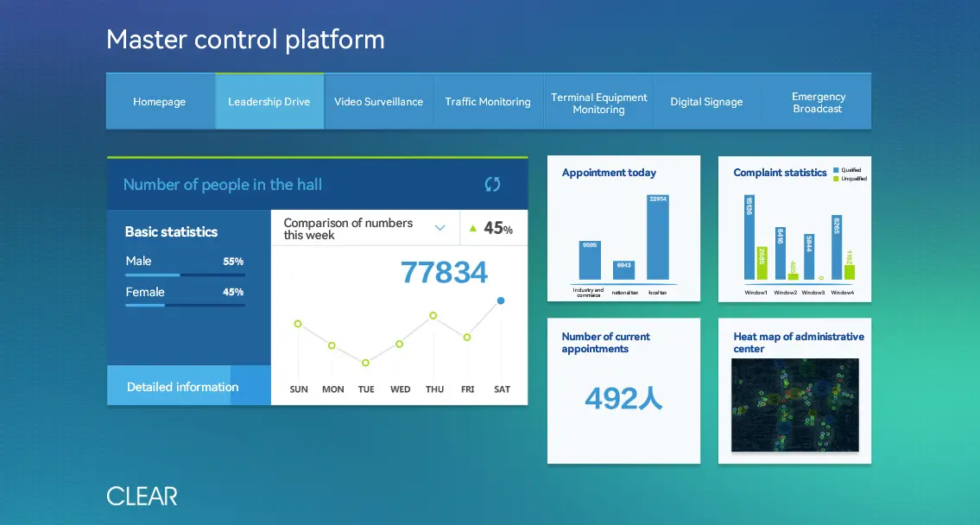Screen dimensions: 980x525
Task: Click the Male percentage progress bar
Action: (185, 275)
